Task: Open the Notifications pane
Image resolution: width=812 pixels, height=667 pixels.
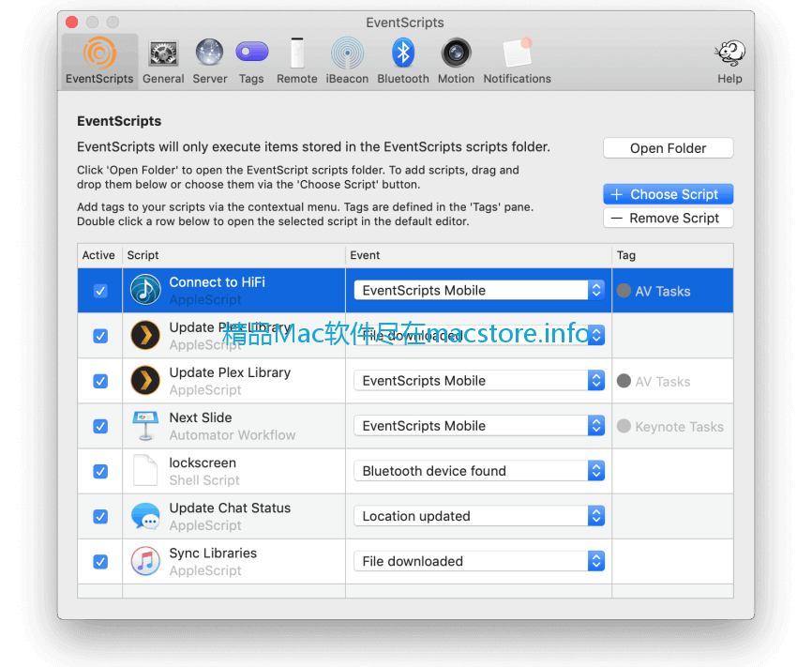Action: click(x=517, y=61)
